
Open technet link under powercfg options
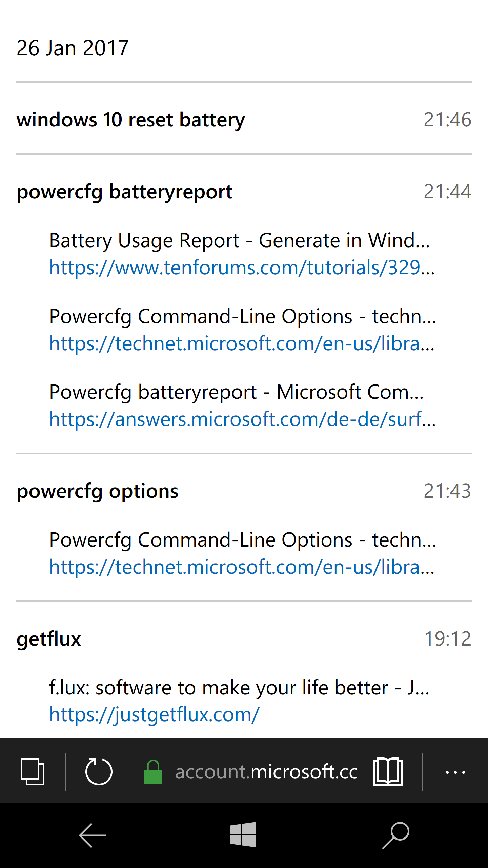pos(242,567)
